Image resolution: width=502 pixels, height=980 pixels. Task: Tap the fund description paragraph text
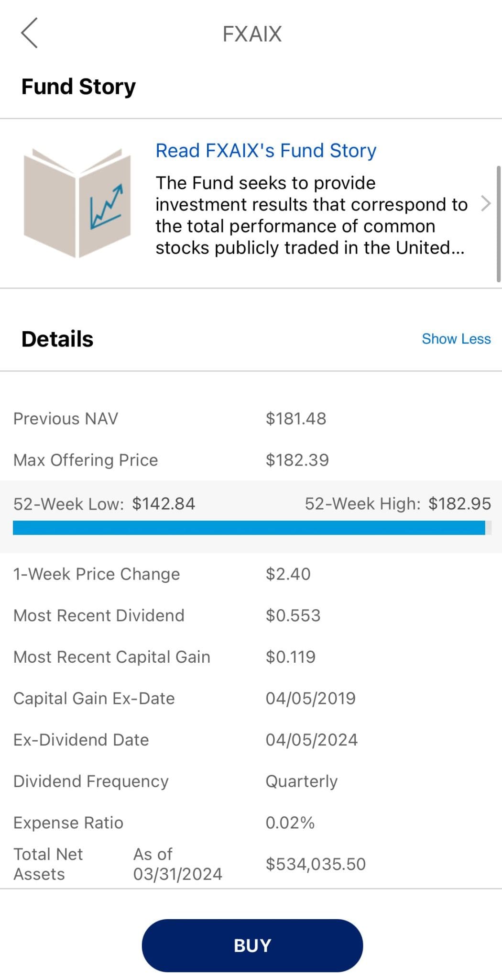point(311,215)
